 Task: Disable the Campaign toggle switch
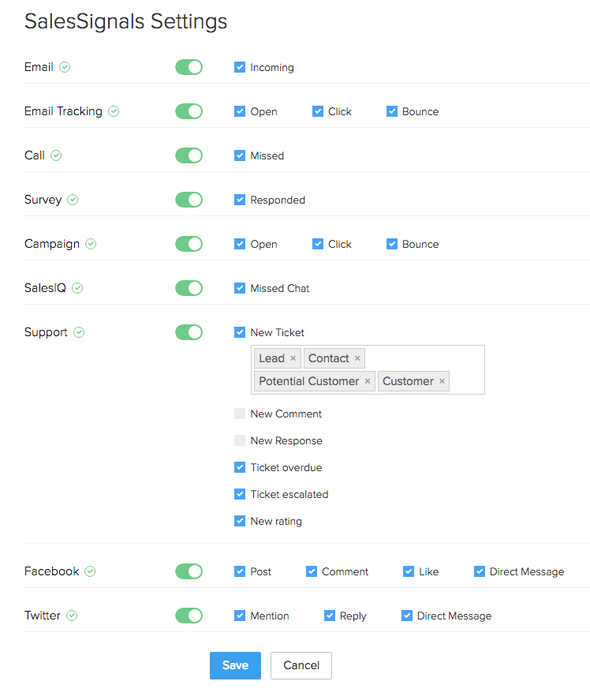(x=189, y=244)
